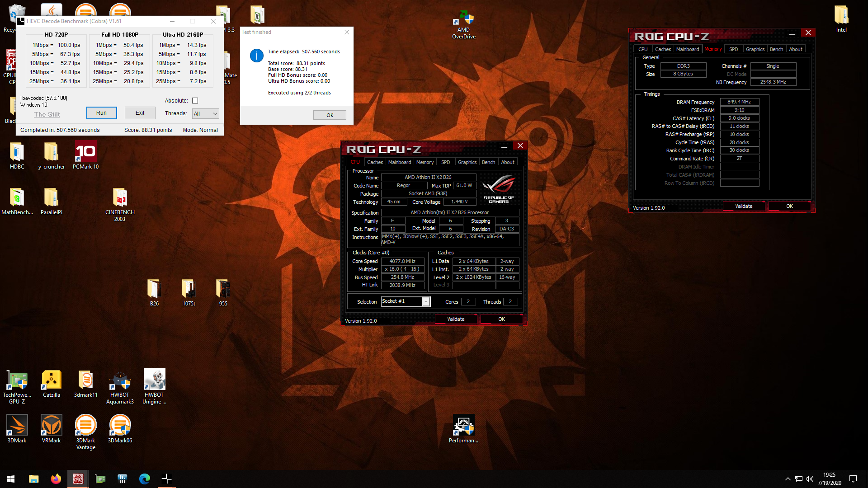Launch the 3DMark06 desktop icon
Viewport: 868px width, 488px height.
pyautogui.click(x=120, y=429)
